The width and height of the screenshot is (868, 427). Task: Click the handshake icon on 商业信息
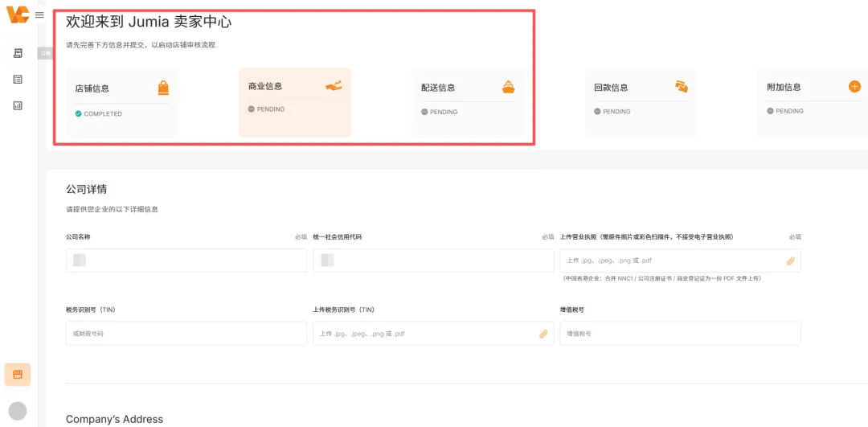(334, 85)
